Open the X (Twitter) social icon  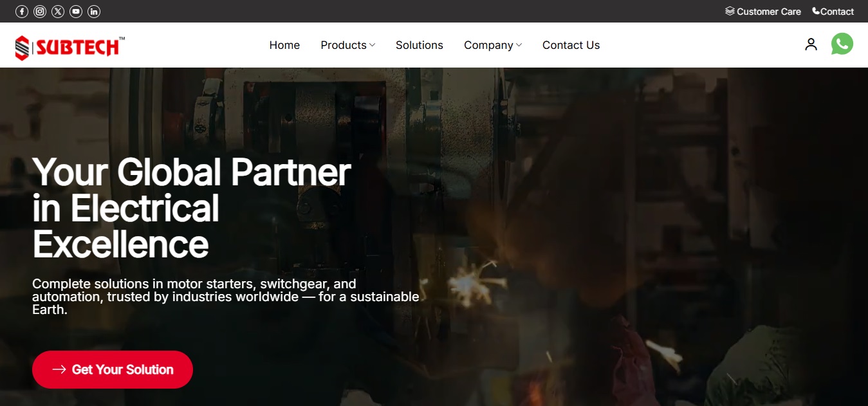click(58, 12)
